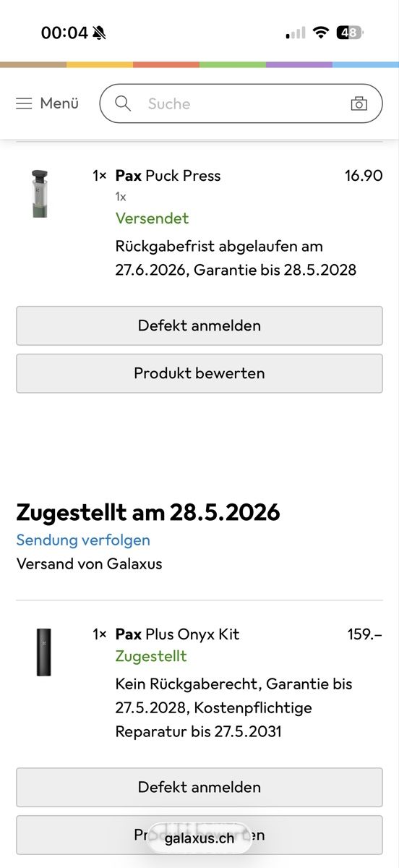Tap the cellular signal bars icon

point(296,33)
